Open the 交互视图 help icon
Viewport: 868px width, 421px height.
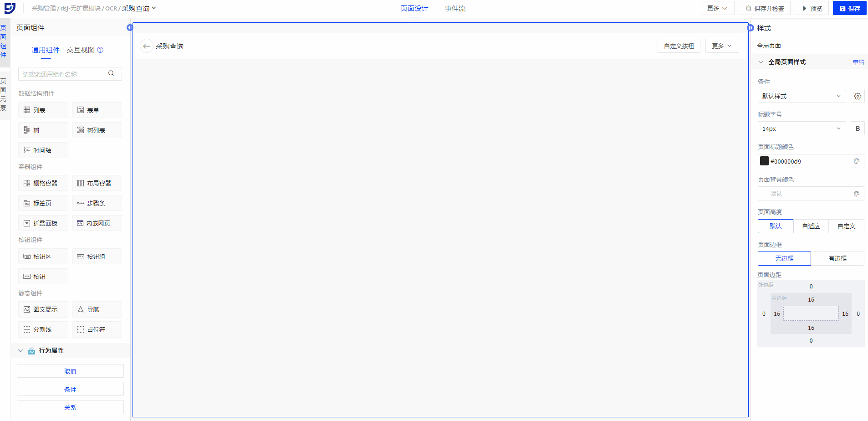click(x=100, y=50)
